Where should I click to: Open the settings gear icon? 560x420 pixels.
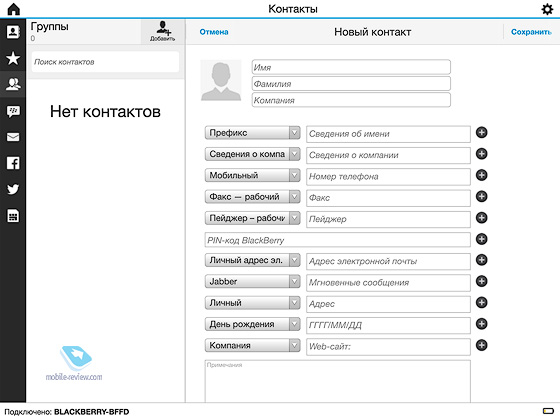tap(547, 9)
